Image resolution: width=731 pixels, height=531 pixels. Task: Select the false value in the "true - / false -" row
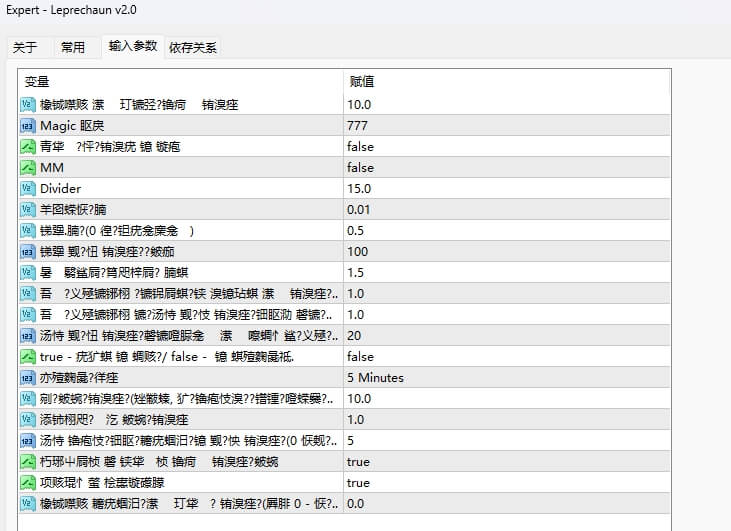(507, 357)
